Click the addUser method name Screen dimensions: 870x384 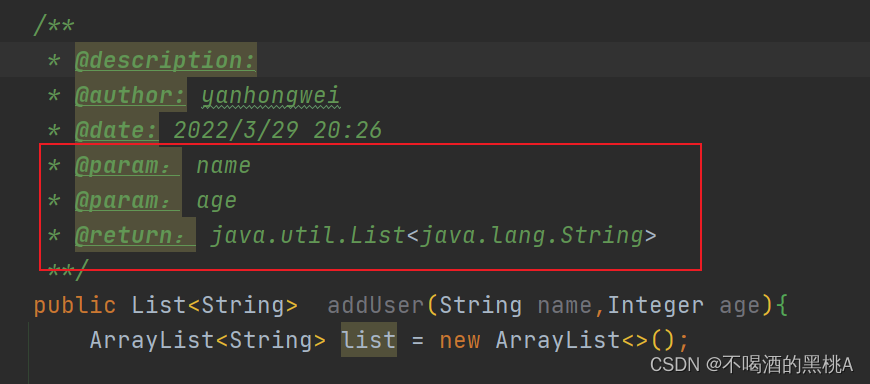coord(376,305)
